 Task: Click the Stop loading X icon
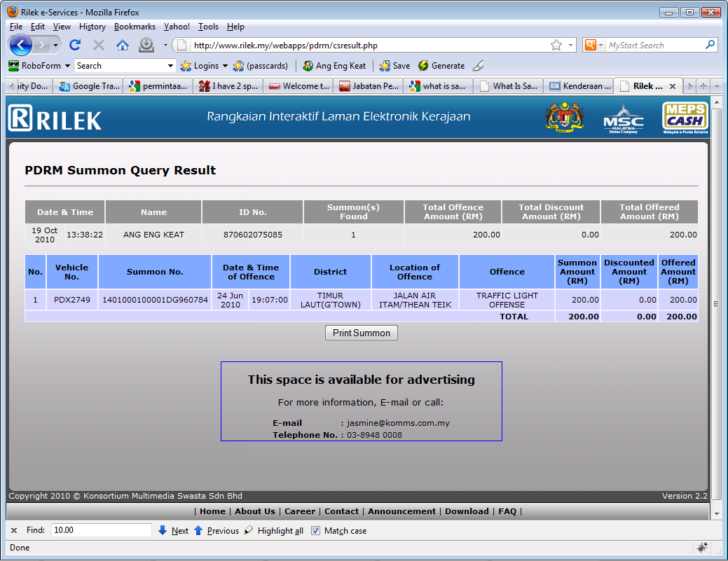click(98, 45)
